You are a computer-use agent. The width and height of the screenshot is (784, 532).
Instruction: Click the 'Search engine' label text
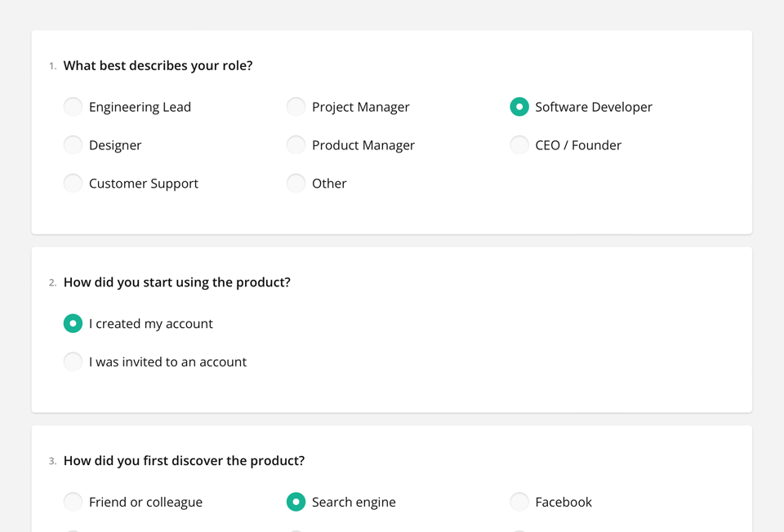354,502
